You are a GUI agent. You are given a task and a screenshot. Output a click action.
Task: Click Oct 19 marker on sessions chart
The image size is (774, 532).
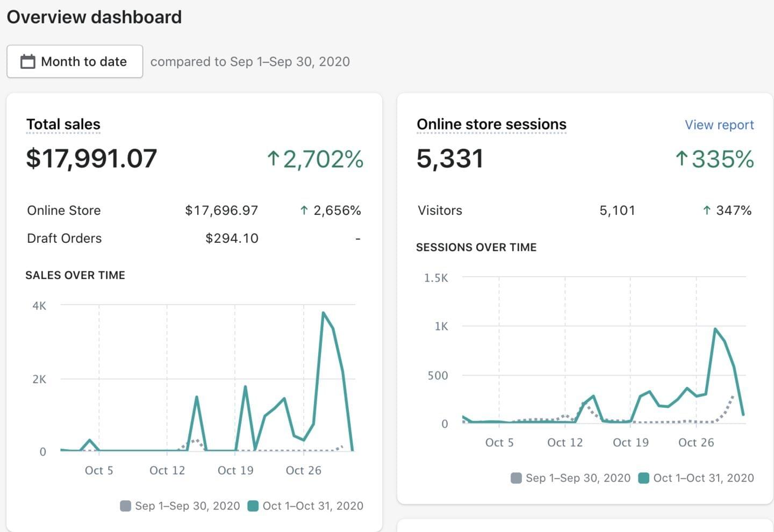[630, 442]
